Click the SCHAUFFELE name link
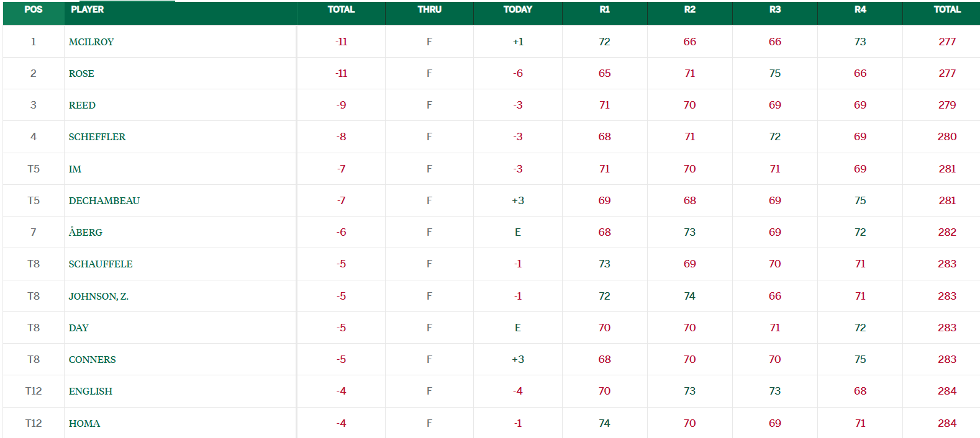The width and height of the screenshot is (980, 438). (101, 264)
